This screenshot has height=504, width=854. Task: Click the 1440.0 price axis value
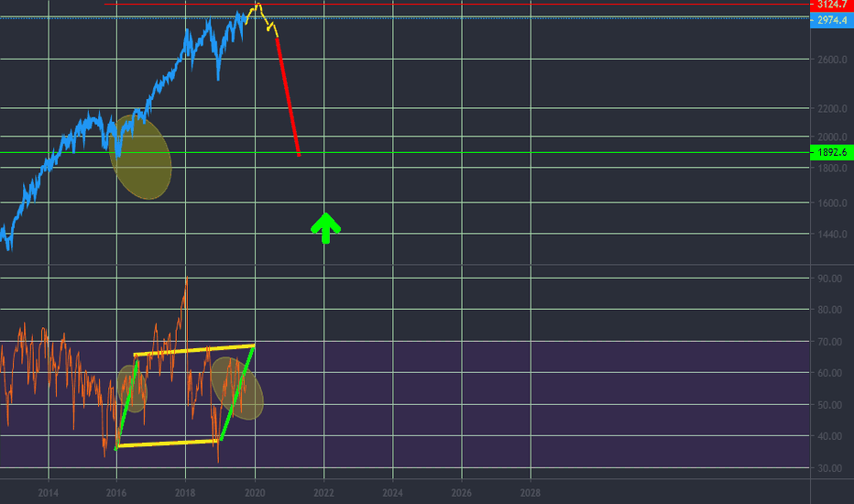pyautogui.click(x=832, y=235)
